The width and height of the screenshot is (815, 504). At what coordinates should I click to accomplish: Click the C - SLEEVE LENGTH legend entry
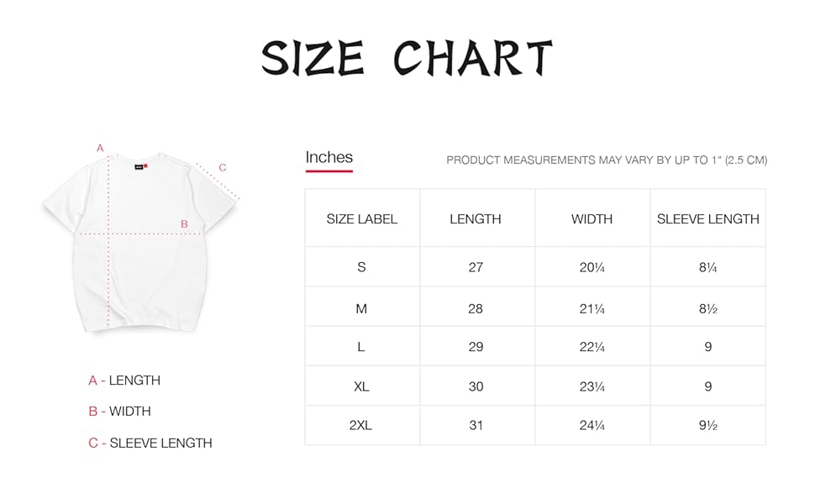(x=150, y=443)
